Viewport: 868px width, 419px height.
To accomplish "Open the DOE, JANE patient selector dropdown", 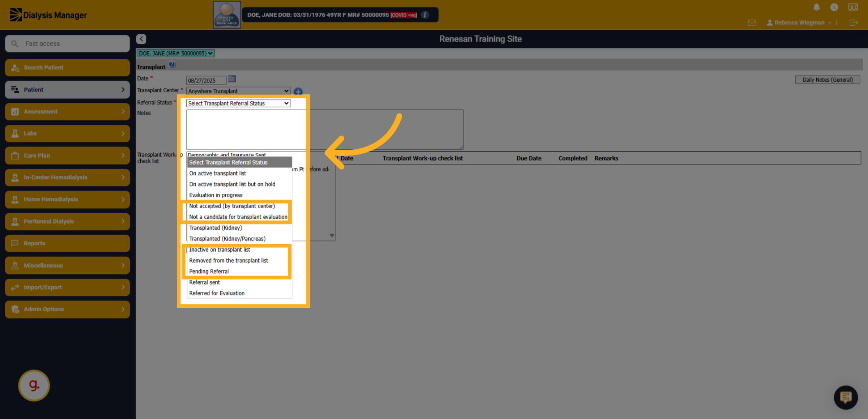I will [x=175, y=53].
